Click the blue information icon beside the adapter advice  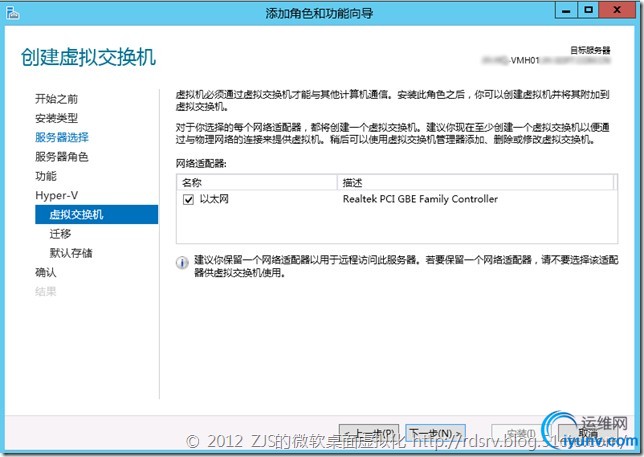click(182, 263)
